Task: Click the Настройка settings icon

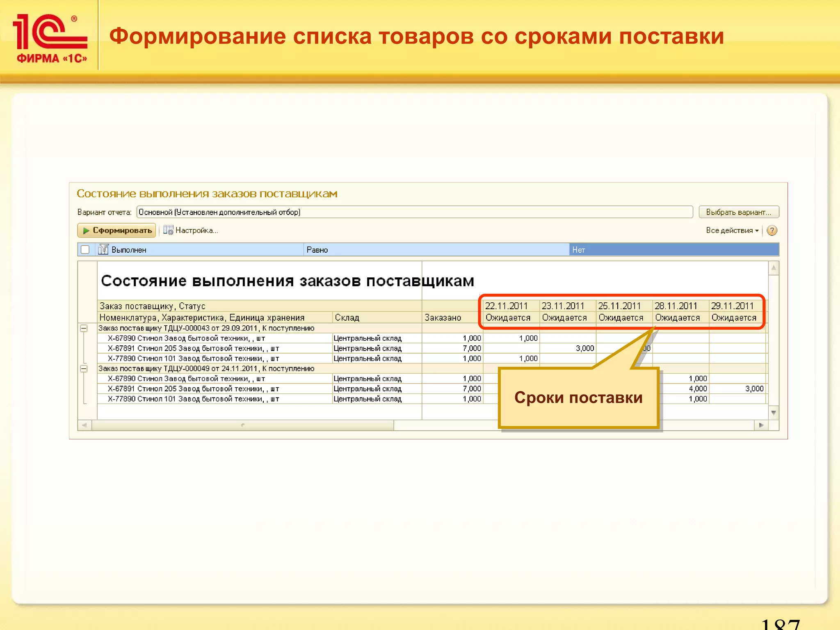Action: click(168, 231)
